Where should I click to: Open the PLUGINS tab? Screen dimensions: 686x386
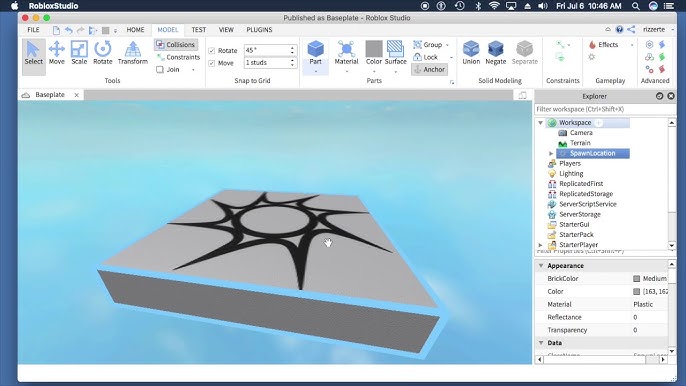[259, 30]
